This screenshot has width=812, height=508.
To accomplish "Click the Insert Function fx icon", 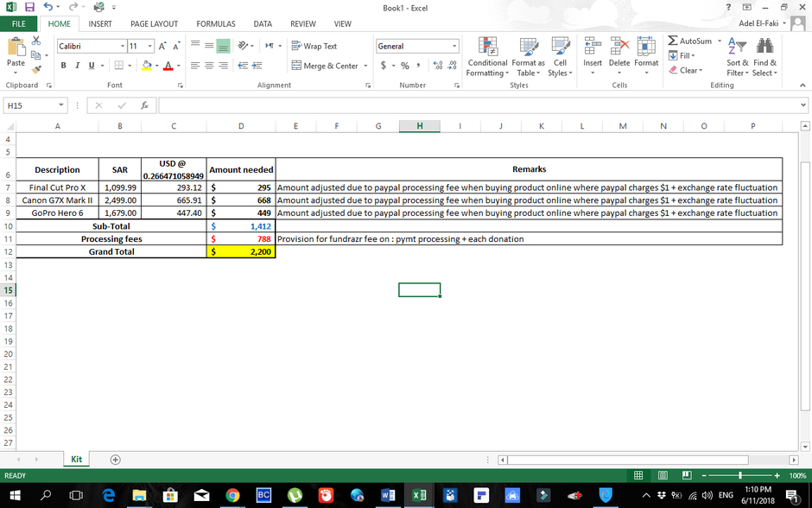I will (144, 105).
